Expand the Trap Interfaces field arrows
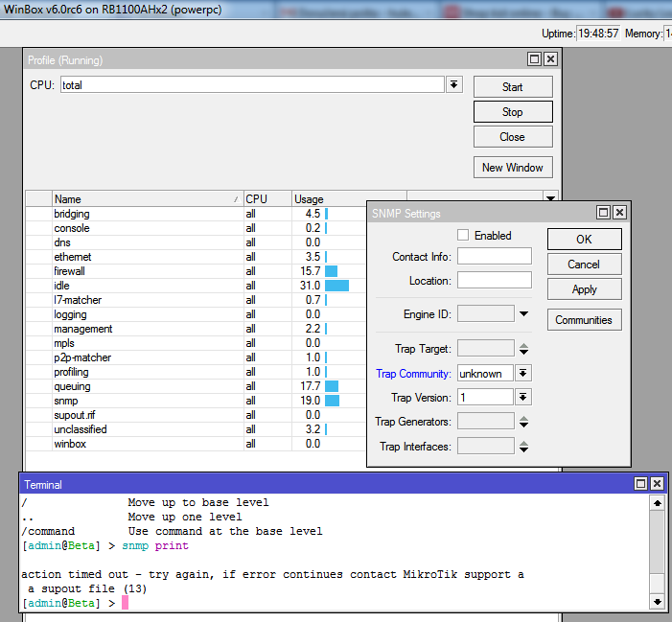Image resolution: width=672 pixels, height=622 pixels. point(523,447)
